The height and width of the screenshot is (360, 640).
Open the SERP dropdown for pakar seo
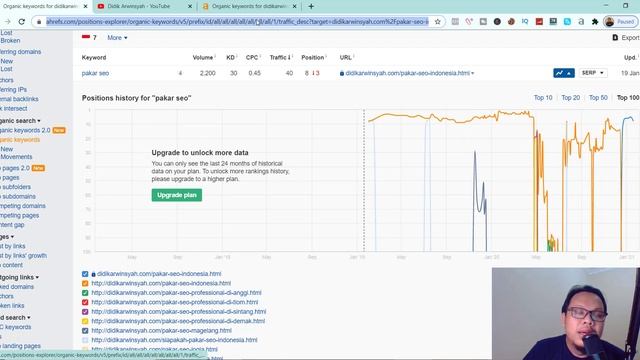(x=593, y=73)
